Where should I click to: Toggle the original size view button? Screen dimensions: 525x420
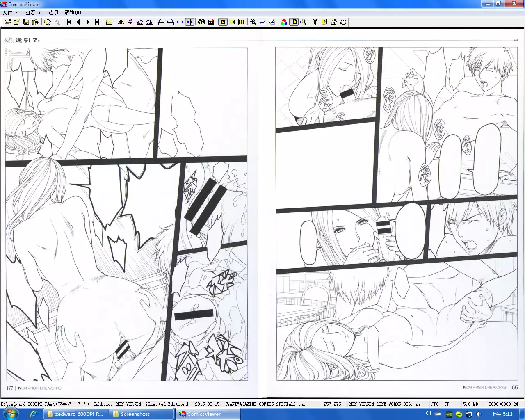(223, 22)
